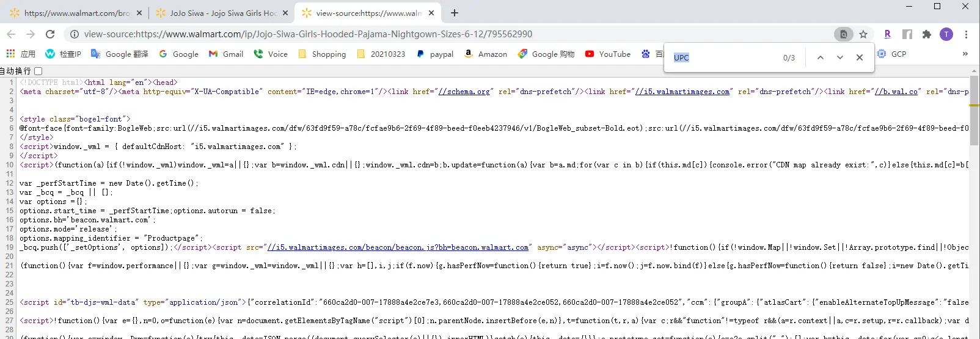The width and height of the screenshot is (980, 339).
Task: Click line 16 options.bh='beacon.walmart.com' text
Action: 87,220
